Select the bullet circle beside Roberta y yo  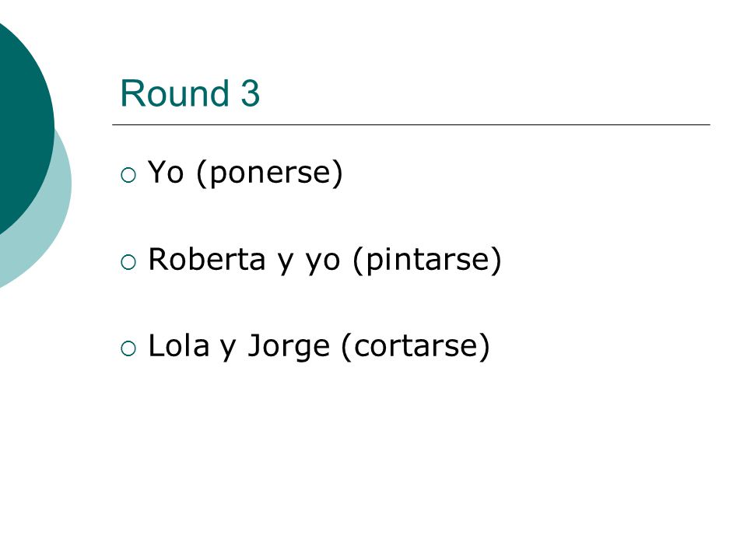click(128, 262)
